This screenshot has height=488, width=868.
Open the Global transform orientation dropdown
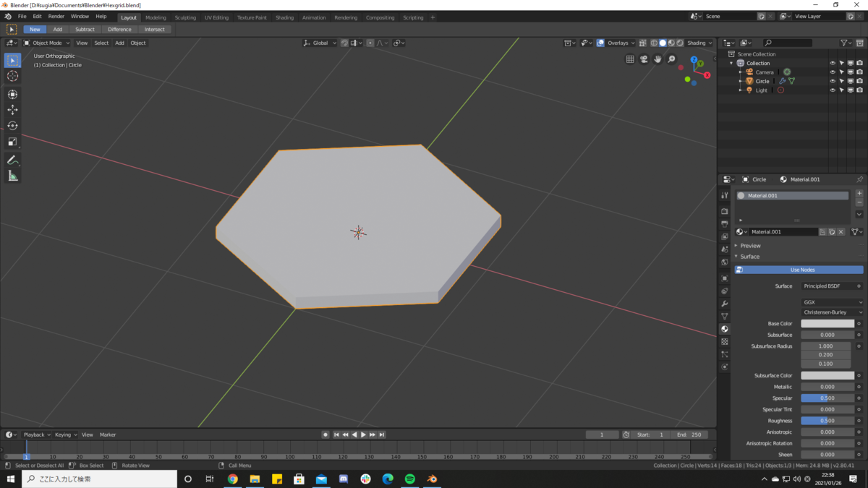[x=320, y=43]
